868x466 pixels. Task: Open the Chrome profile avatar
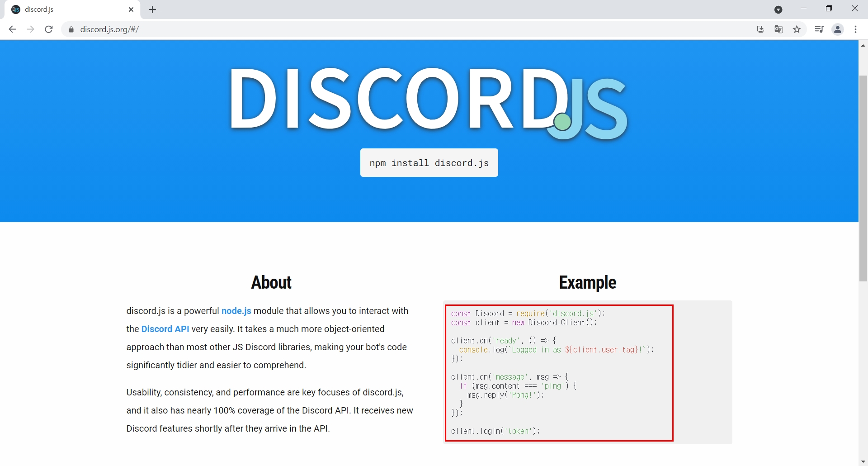tap(838, 29)
